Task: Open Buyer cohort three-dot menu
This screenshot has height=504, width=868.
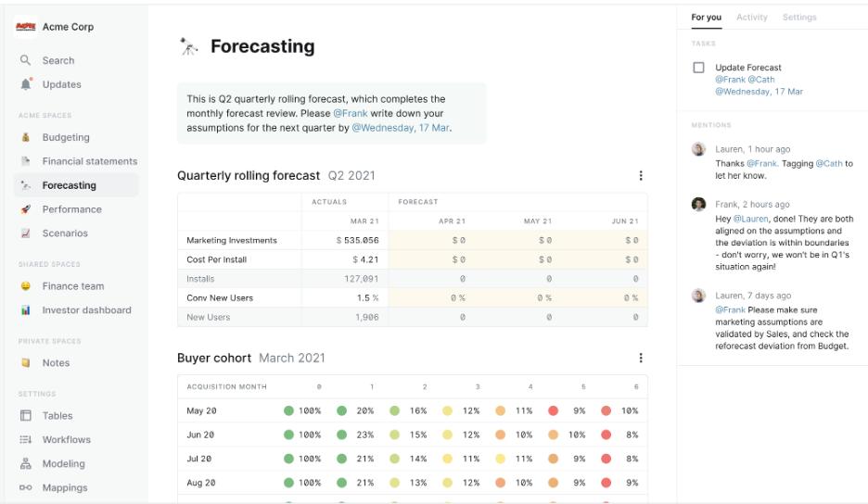Action: pyautogui.click(x=641, y=358)
